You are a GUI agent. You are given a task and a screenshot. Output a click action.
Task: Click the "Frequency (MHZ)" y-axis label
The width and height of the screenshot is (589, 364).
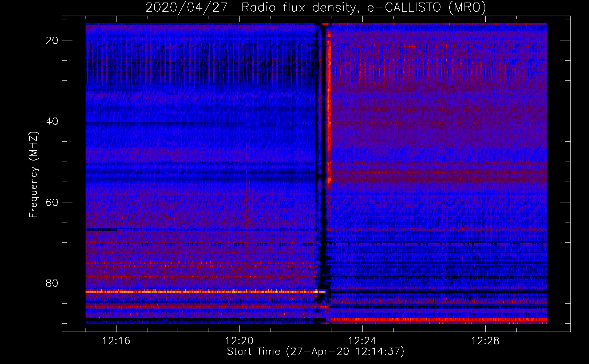(x=33, y=174)
